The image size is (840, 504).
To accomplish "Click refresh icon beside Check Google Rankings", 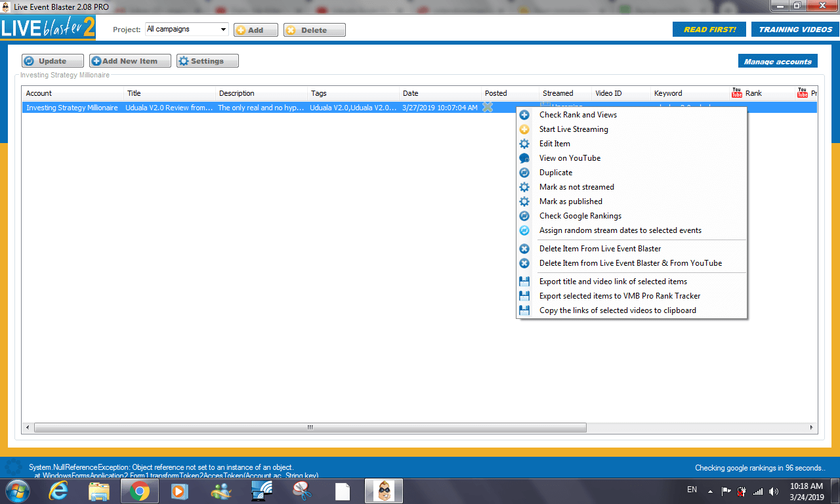I will [524, 216].
